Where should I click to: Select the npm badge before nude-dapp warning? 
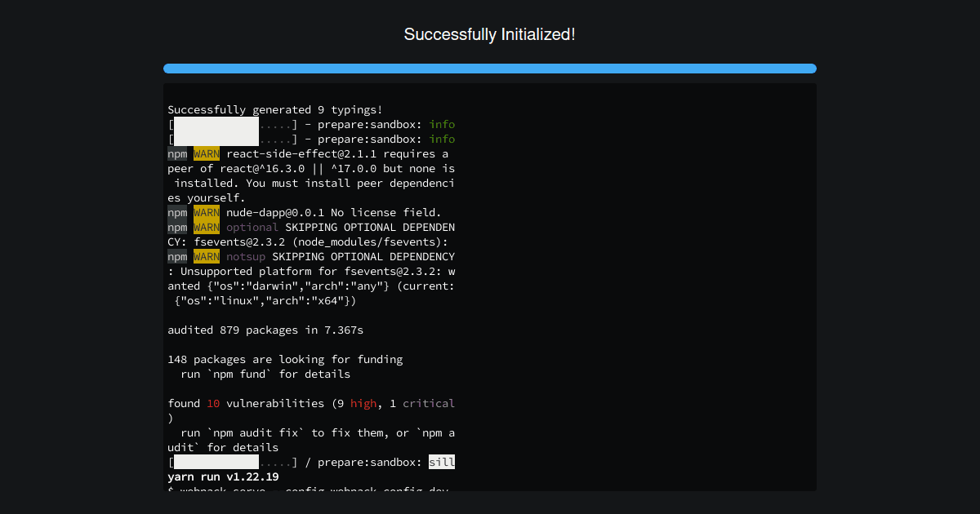pos(177,212)
